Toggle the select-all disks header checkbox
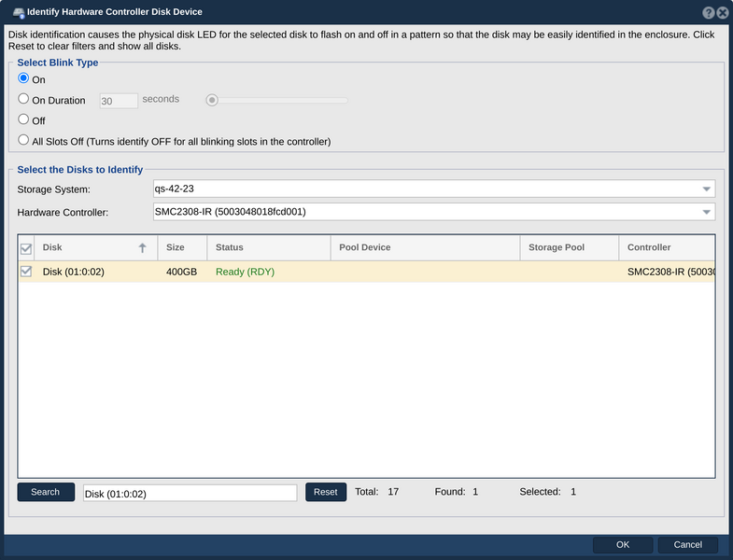Viewport: 733px width, 560px height. click(26, 248)
